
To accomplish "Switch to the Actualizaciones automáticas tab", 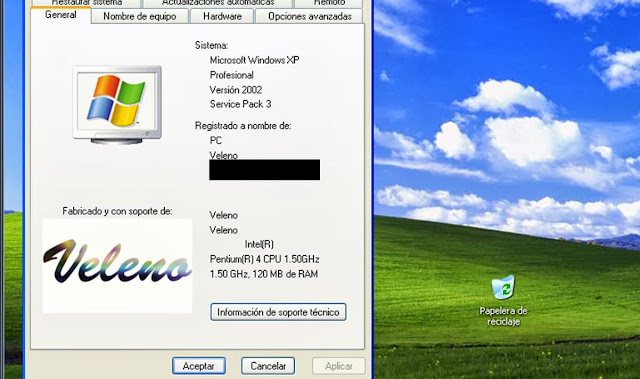I will tap(218, 3).
